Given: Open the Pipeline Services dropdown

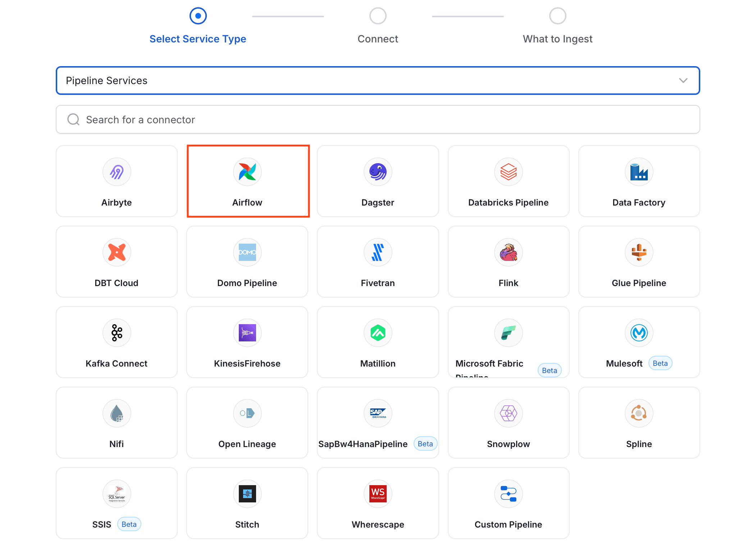Looking at the screenshot, I should 378,80.
